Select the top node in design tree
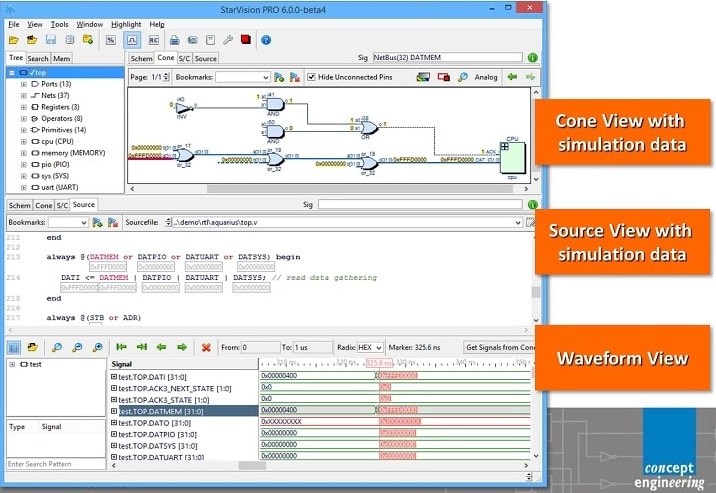This screenshot has height=493, width=716. (65, 73)
